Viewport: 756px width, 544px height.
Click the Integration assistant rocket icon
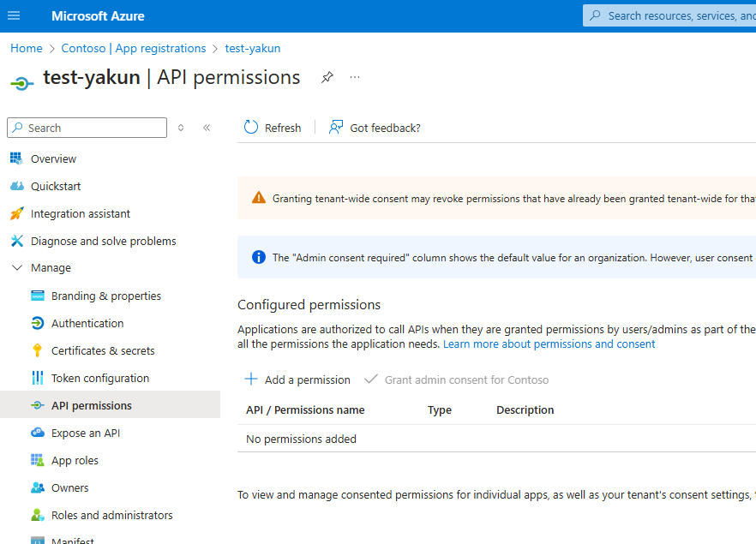pyautogui.click(x=17, y=213)
